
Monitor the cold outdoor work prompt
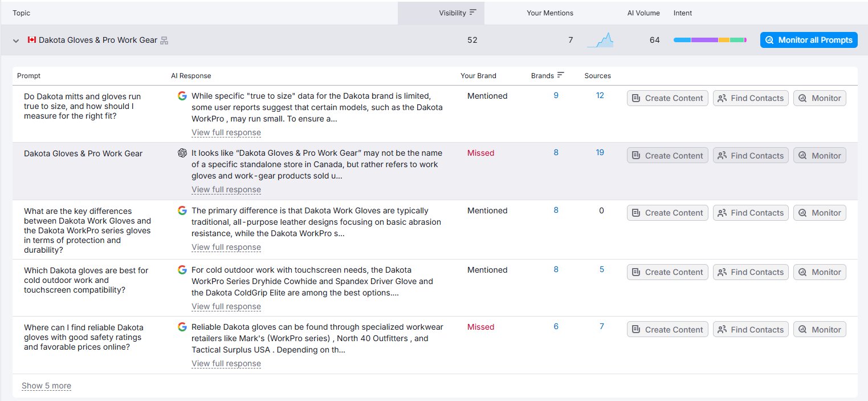(820, 272)
